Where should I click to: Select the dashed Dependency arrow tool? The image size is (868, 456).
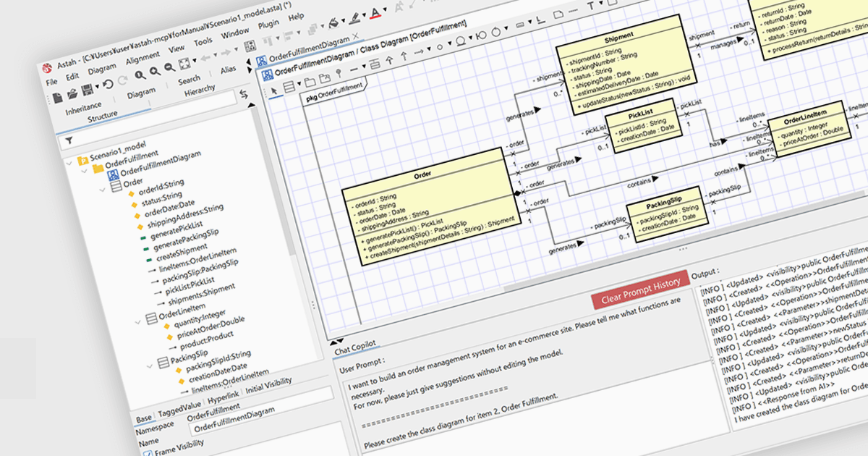pos(419,51)
